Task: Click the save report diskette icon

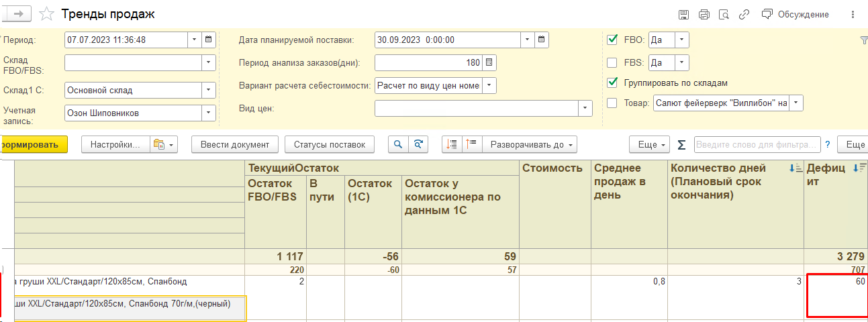Action: coord(683,14)
